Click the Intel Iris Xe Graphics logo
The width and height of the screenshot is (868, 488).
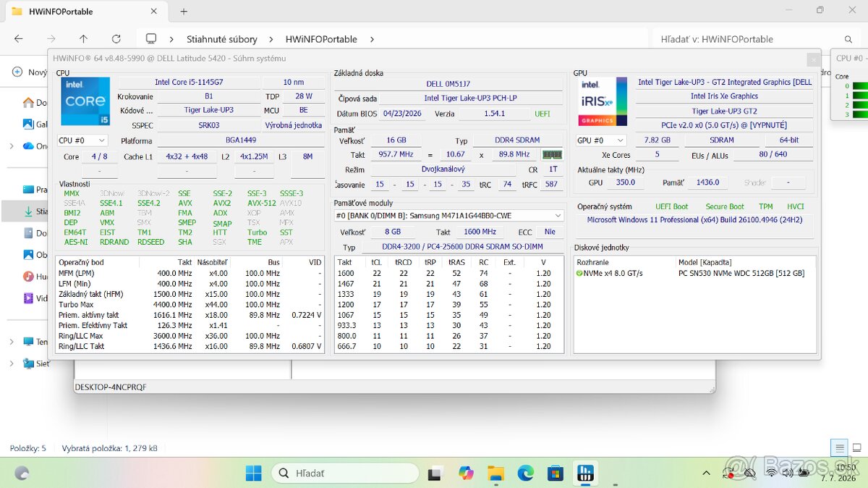602,102
